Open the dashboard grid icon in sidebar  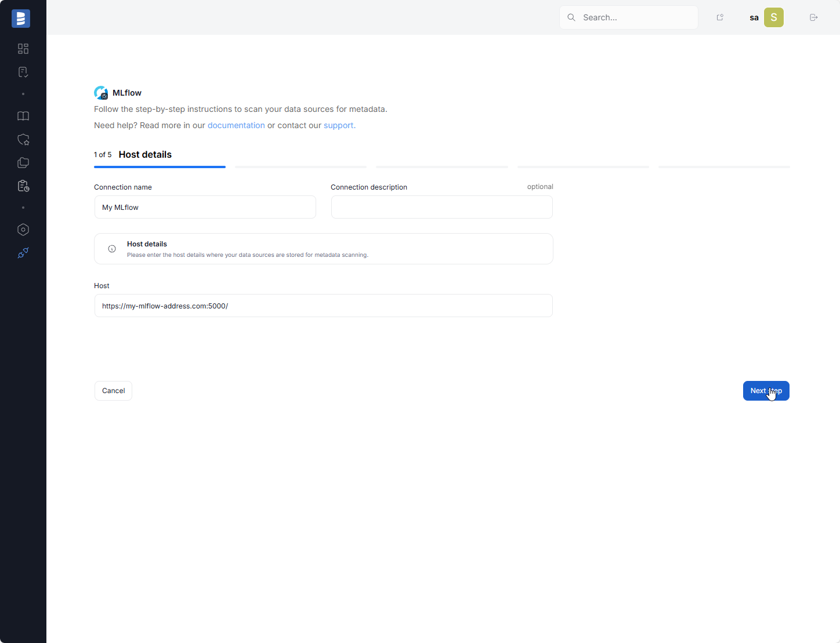[x=23, y=49]
